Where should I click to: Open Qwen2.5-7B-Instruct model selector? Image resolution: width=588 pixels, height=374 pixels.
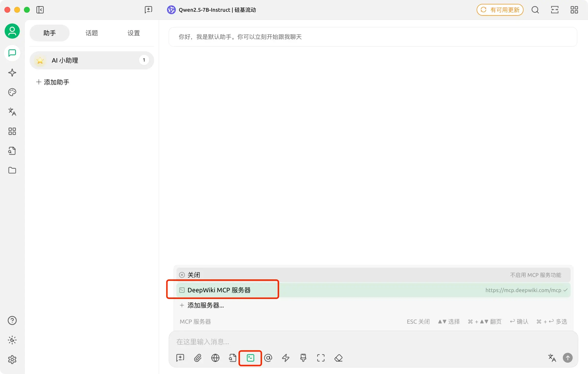[211, 10]
